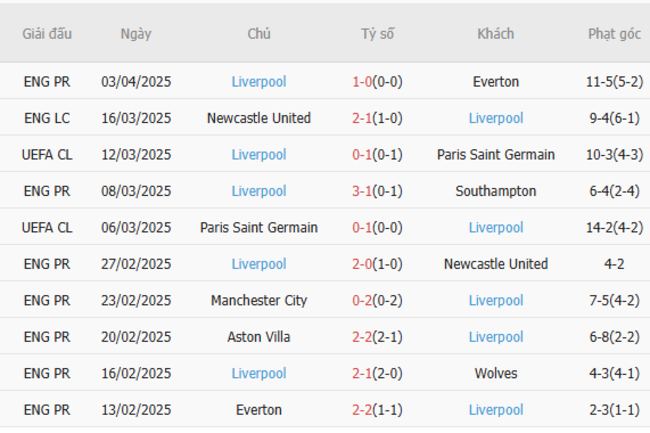Select Paris Saint Germain in the 06/03/2025 row
The width and height of the screenshot is (650, 433).
point(259,228)
